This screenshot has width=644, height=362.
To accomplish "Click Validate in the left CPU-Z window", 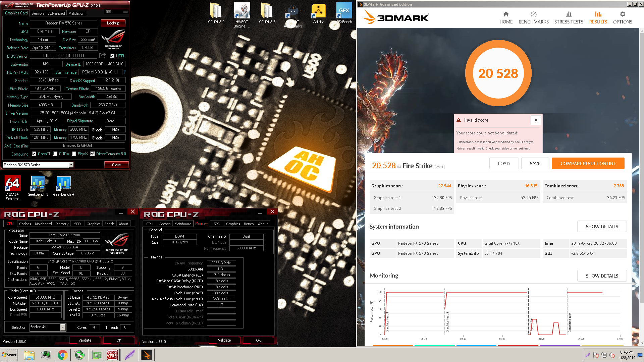I will pos(85,340).
